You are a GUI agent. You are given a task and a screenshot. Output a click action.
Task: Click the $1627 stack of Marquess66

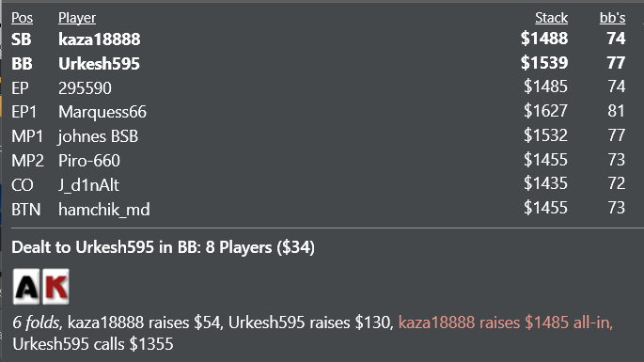[545, 111]
